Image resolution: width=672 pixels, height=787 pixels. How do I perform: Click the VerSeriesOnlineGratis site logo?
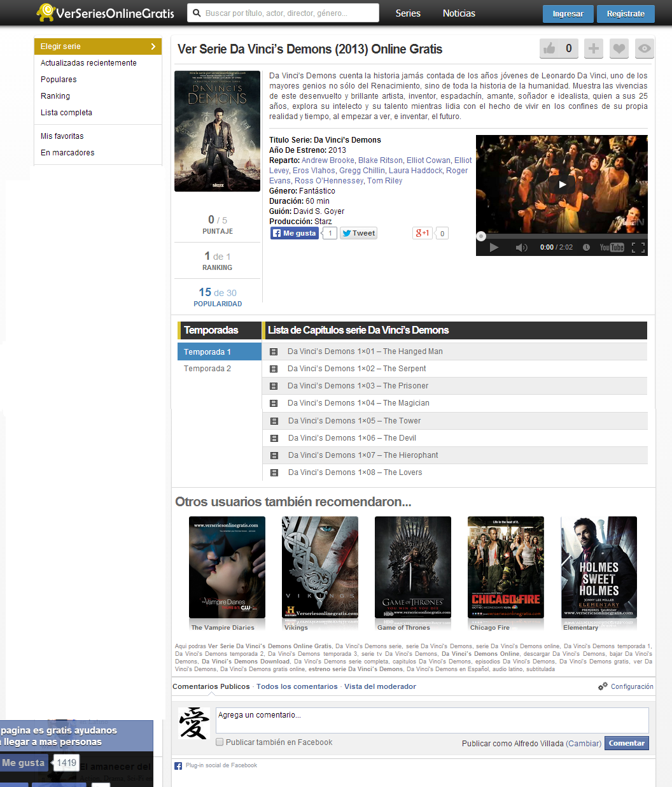pos(106,12)
